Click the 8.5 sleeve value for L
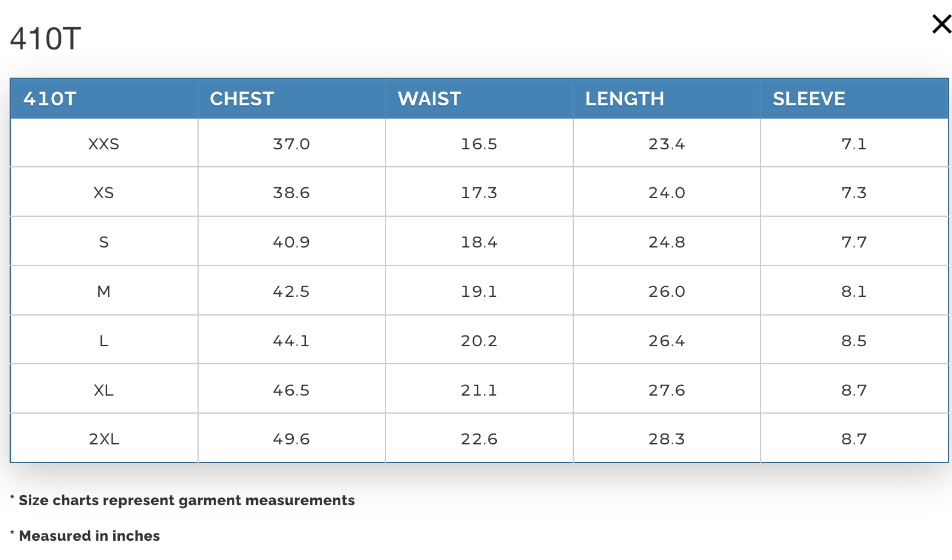This screenshot has height=560, width=952. [854, 341]
